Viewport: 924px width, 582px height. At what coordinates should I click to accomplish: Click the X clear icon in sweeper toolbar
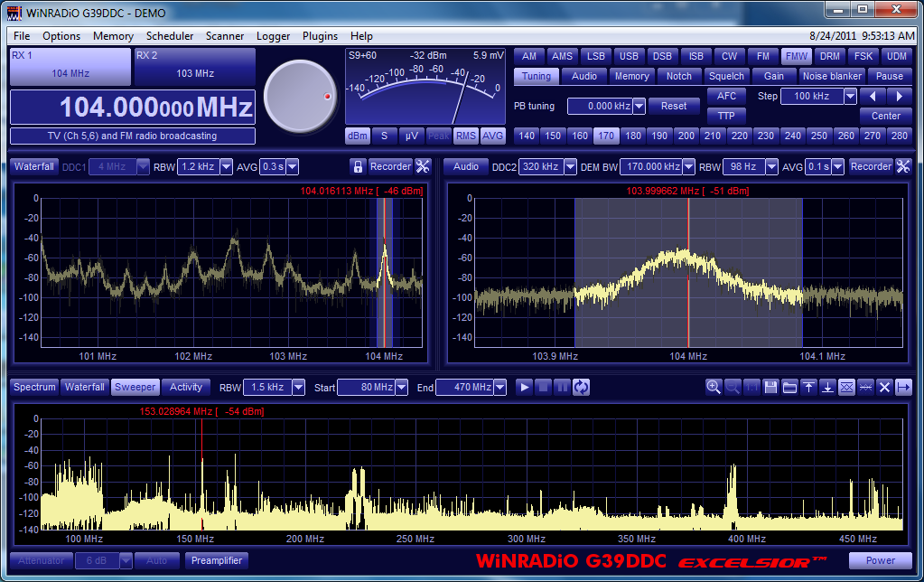(x=884, y=387)
